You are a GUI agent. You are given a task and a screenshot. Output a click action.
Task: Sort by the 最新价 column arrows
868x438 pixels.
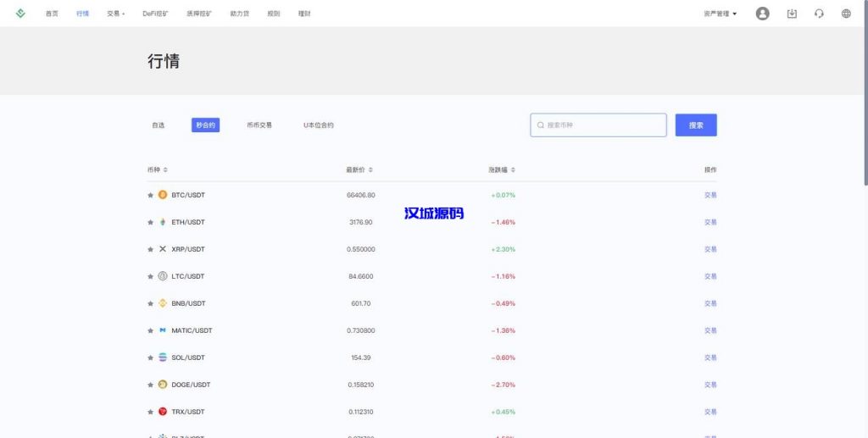point(371,169)
